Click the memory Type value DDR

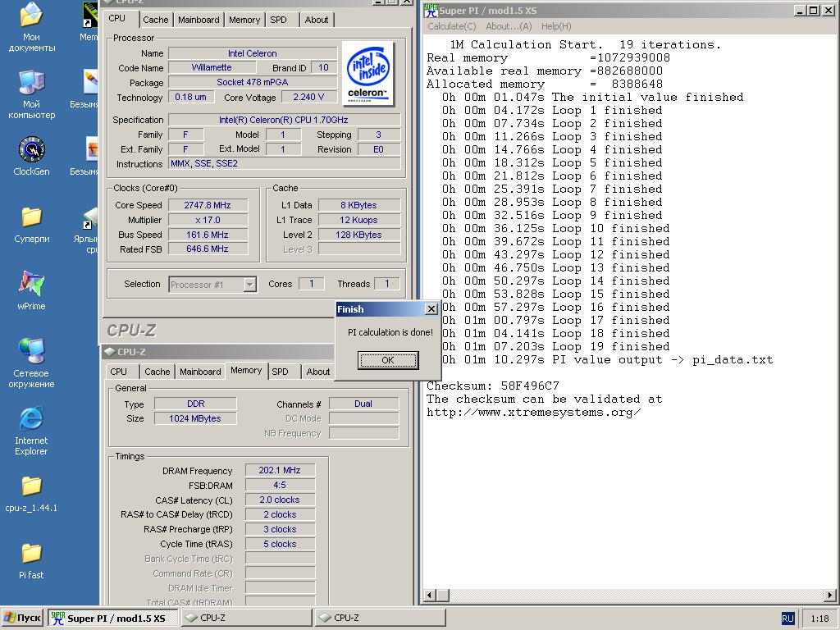click(x=195, y=404)
